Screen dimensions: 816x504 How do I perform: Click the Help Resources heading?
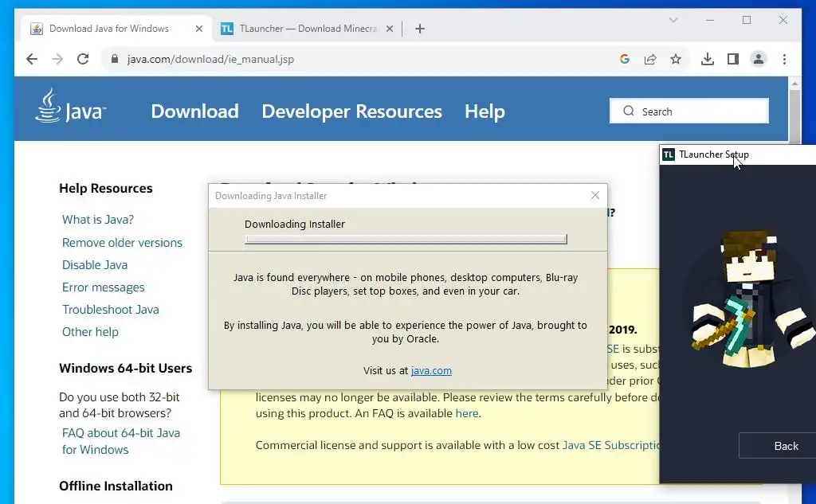(106, 188)
